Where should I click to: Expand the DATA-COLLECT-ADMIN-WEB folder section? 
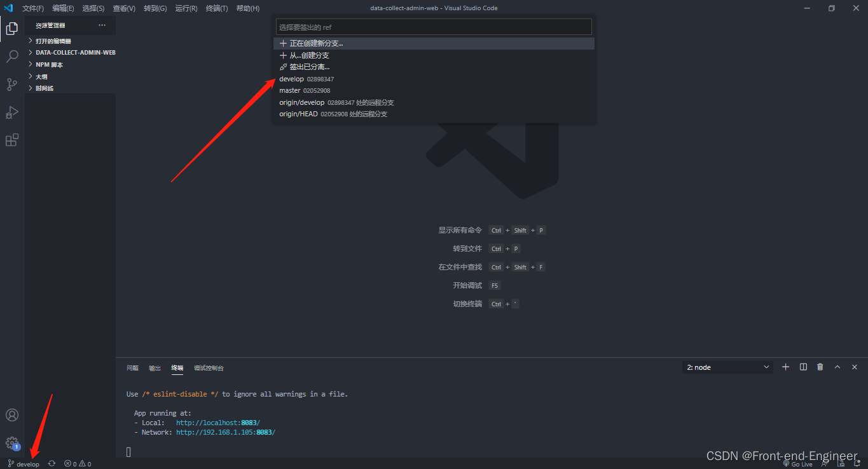(x=70, y=53)
